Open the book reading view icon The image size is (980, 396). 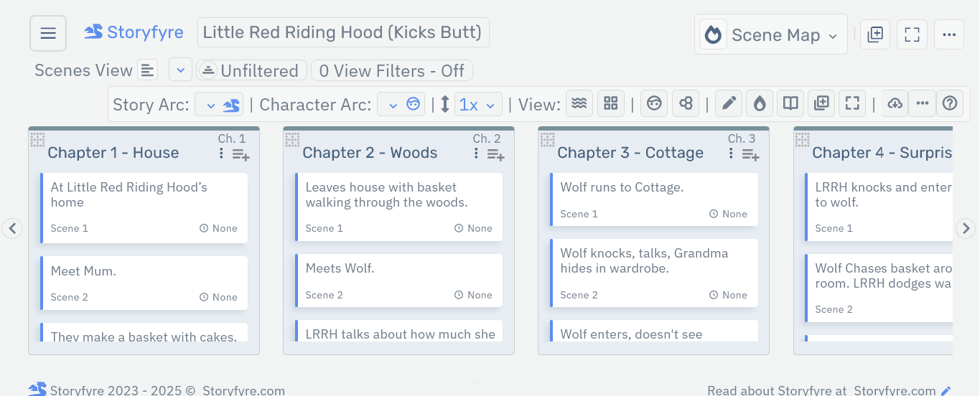[790, 104]
